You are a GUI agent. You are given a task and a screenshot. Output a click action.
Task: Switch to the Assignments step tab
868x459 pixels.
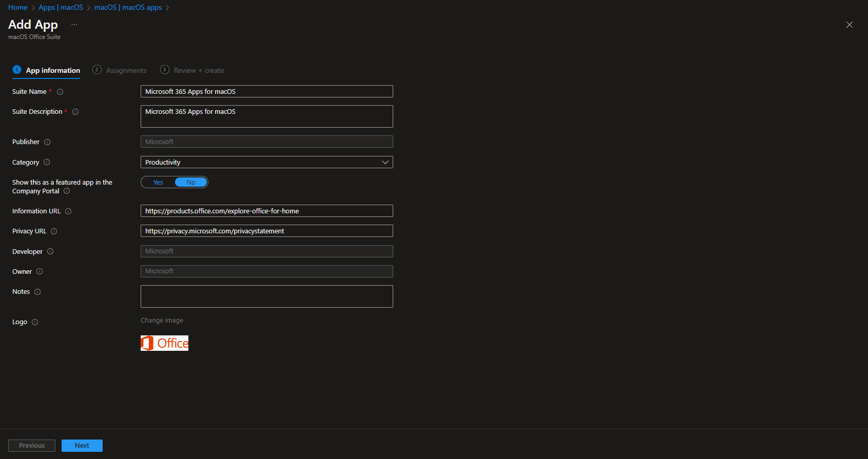[x=120, y=70]
